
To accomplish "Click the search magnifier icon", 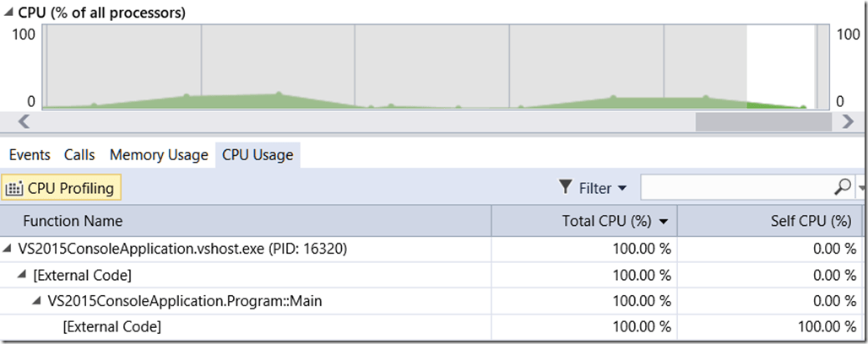I will pyautogui.click(x=842, y=187).
